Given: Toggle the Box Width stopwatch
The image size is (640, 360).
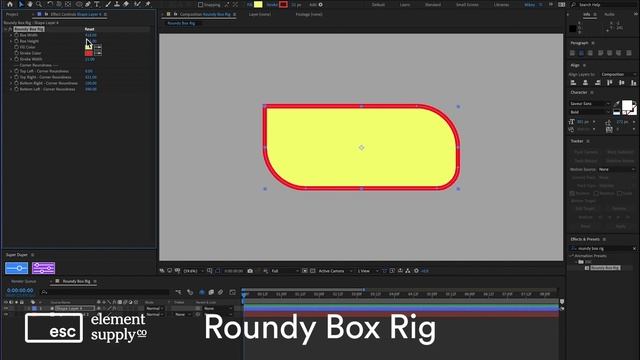Looking at the screenshot, I should [17, 35].
